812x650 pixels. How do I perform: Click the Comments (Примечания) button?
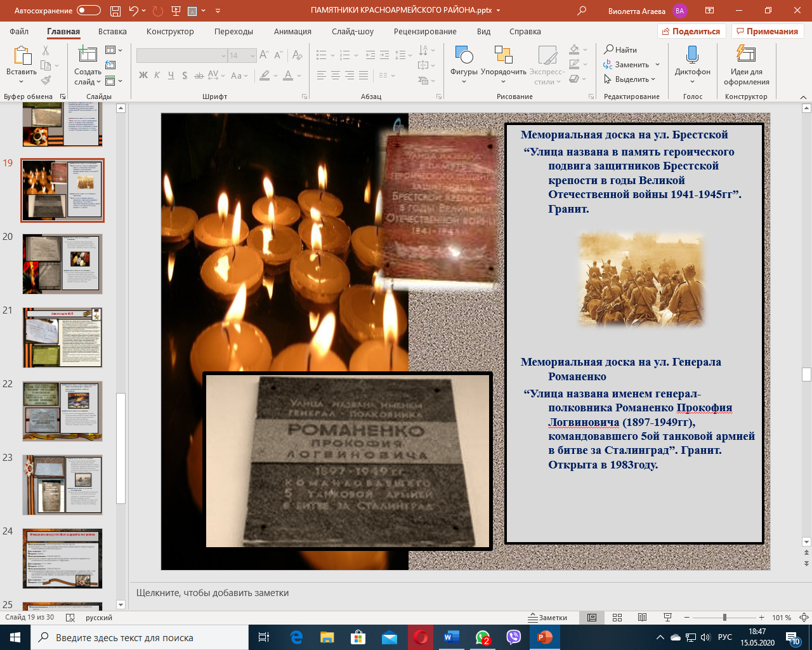coord(768,31)
